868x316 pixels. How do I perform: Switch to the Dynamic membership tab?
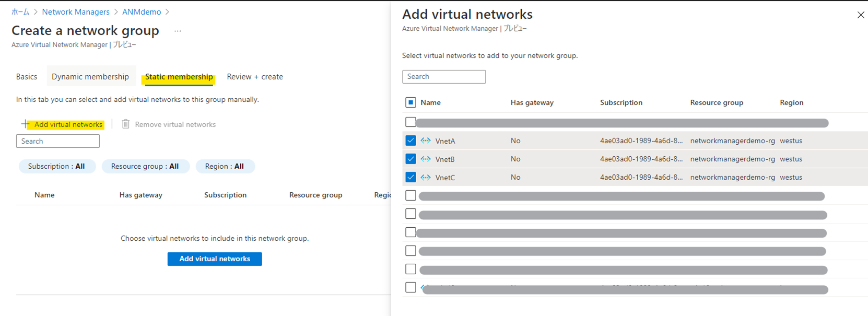90,77
